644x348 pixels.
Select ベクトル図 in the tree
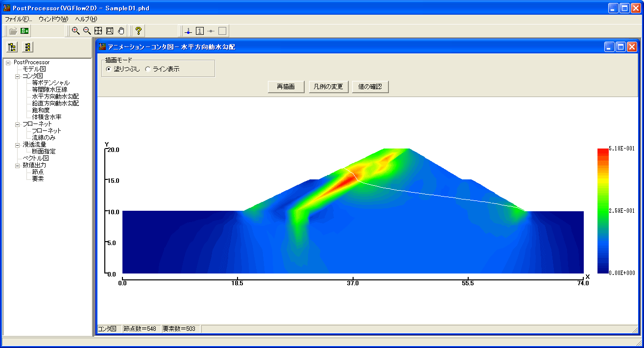36,158
